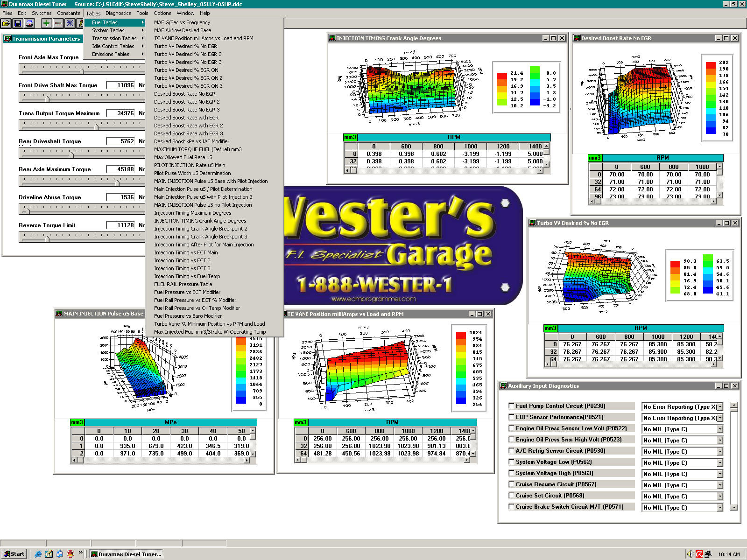Switch to Duramax Diesel Tuner in the taskbar
The image size is (747, 560).
click(126, 554)
